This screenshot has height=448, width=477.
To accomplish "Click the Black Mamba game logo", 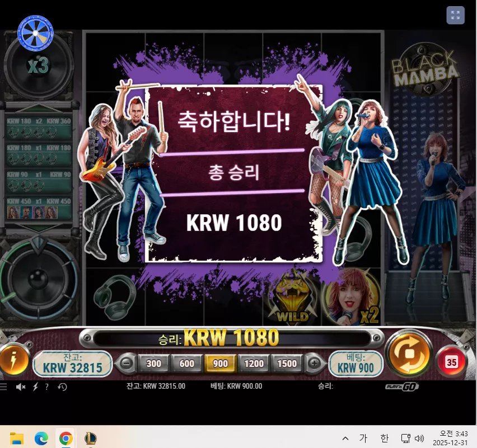I will [425, 69].
